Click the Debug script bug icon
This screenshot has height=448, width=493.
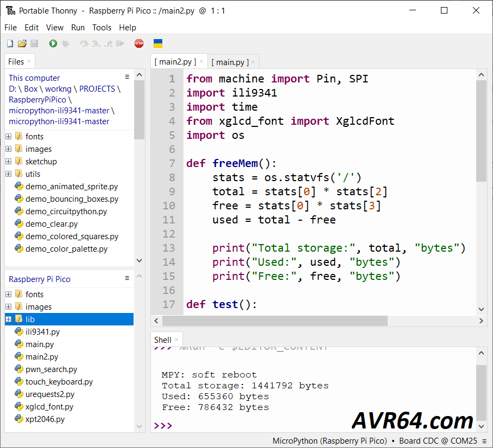pyautogui.click(x=65, y=43)
